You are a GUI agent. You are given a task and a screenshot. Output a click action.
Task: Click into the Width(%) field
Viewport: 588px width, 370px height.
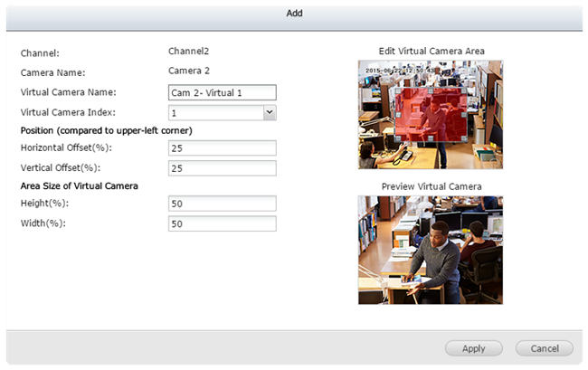(x=223, y=223)
